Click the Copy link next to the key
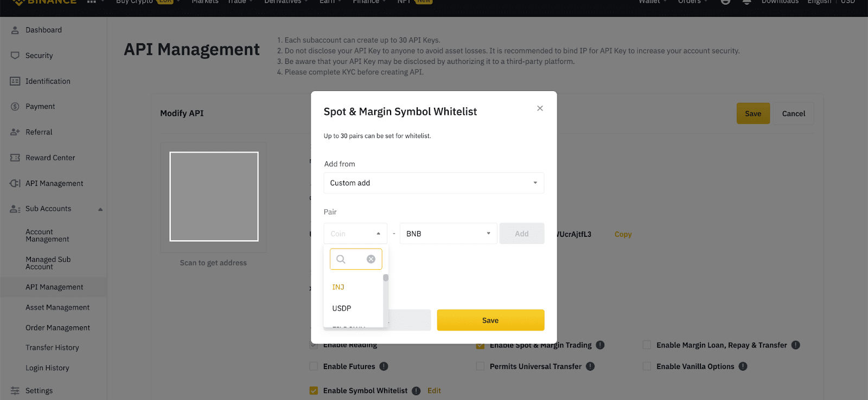Viewport: 868px width, 400px height. click(623, 235)
